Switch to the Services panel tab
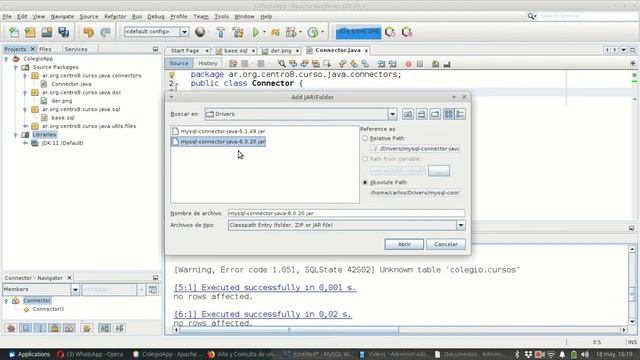This screenshot has width=640, height=360. [76, 49]
